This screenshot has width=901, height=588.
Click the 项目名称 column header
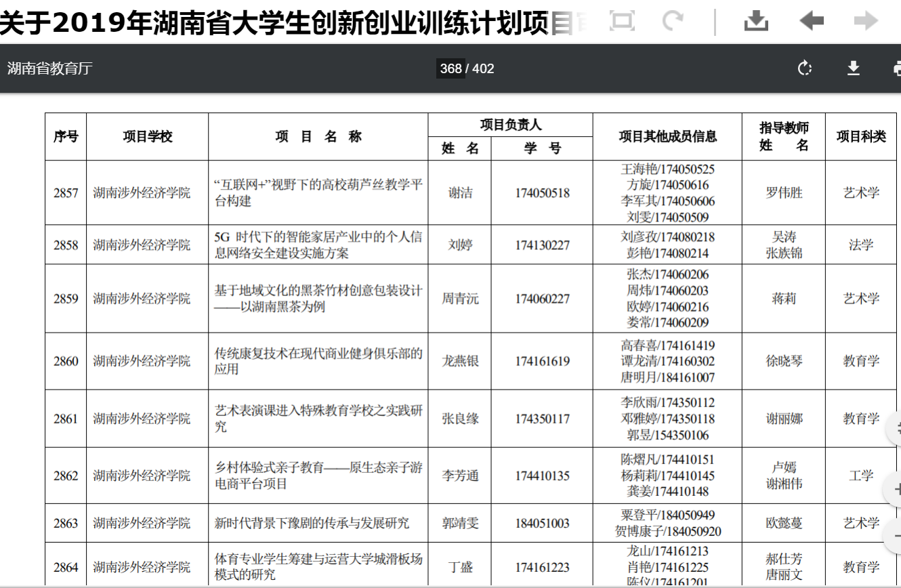pos(318,136)
